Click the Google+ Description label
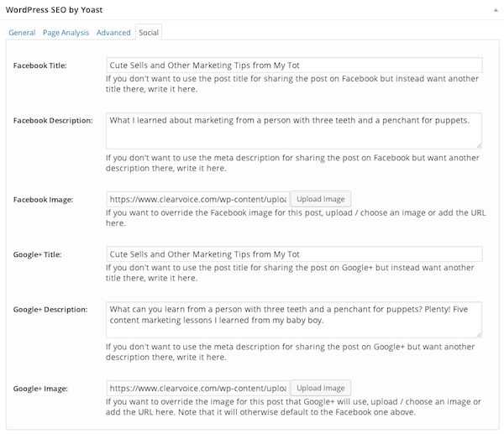This screenshot has width=504, height=434. pos(50,310)
